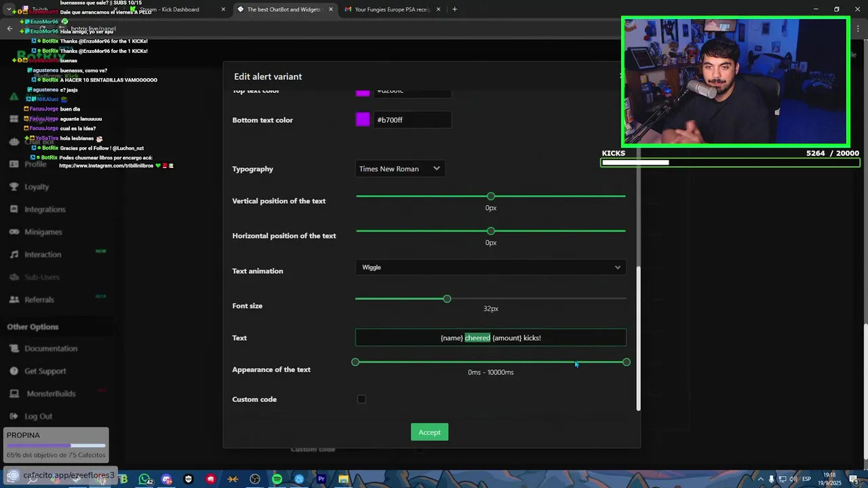
Task: Click the Accept button
Action: click(x=429, y=432)
